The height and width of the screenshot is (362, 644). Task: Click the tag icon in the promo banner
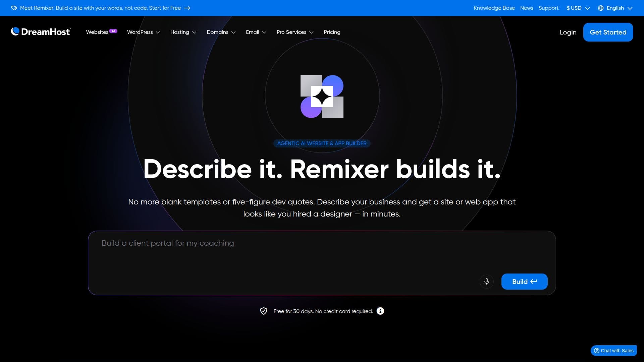pos(14,8)
